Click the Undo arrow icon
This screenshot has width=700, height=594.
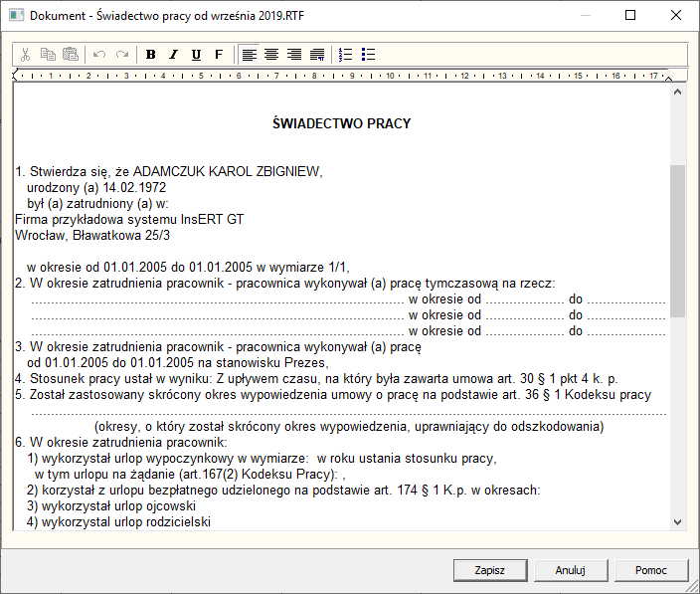click(99, 55)
